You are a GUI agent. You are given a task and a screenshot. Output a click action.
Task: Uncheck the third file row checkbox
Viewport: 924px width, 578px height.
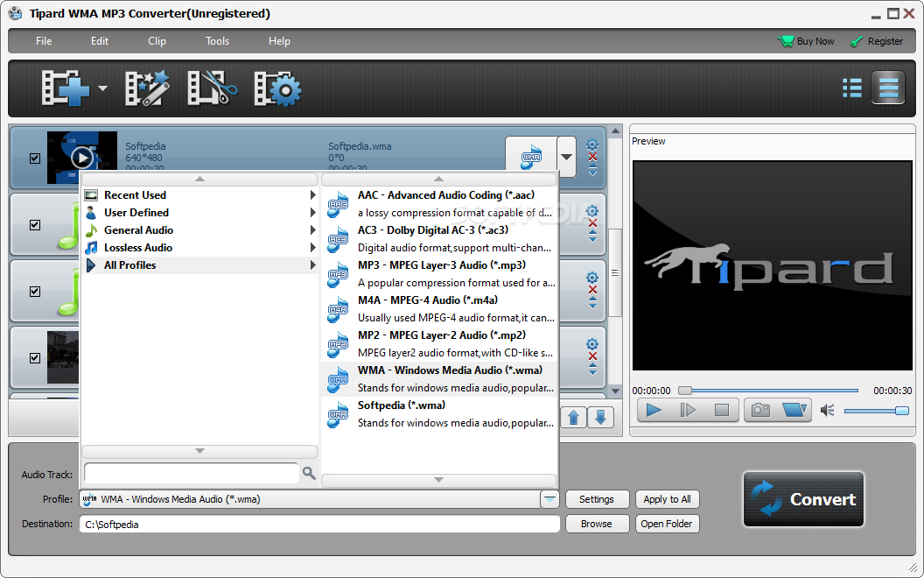coord(35,292)
